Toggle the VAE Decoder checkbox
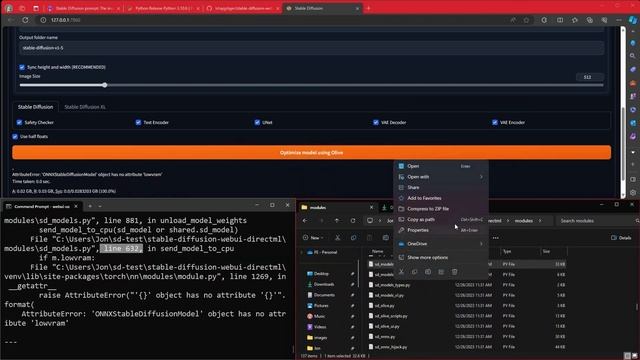Viewport: 640px width, 360px height. 376,122
